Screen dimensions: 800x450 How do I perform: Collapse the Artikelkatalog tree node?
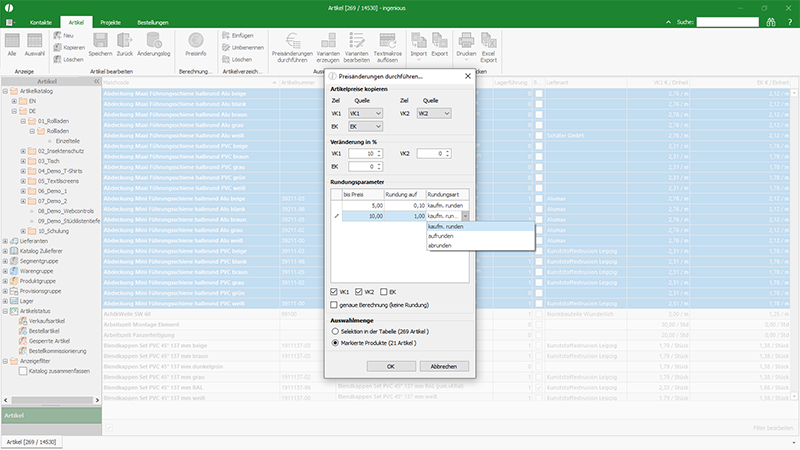click(x=5, y=91)
